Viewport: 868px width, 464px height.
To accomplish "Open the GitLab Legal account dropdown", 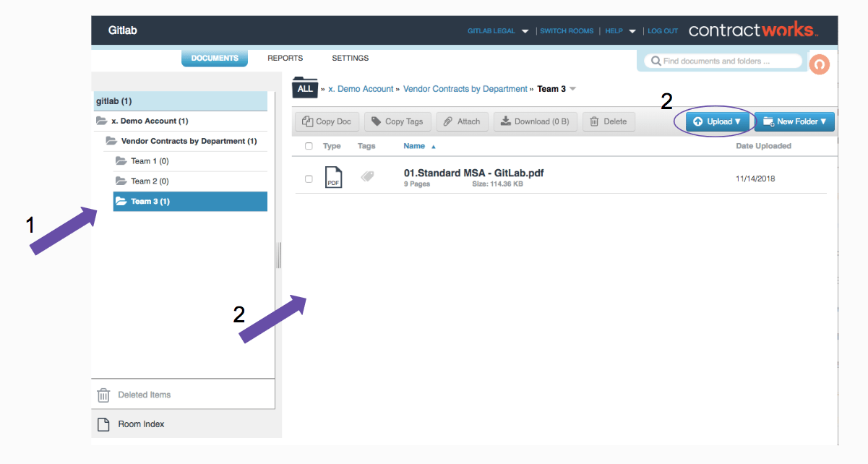I will tap(499, 31).
